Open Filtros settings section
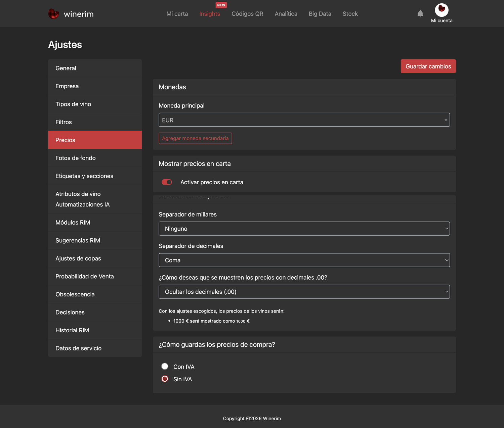 point(95,122)
